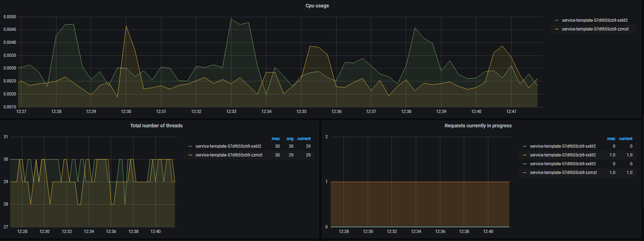Click green xx6t2 color swatch in threads legend

point(190,146)
